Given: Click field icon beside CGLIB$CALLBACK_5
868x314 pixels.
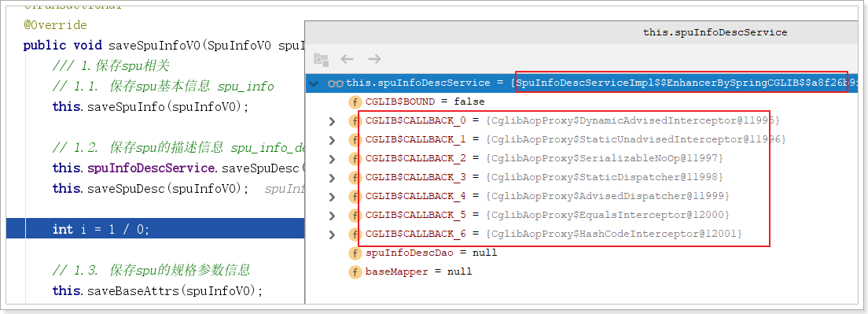Looking at the screenshot, I should [355, 216].
